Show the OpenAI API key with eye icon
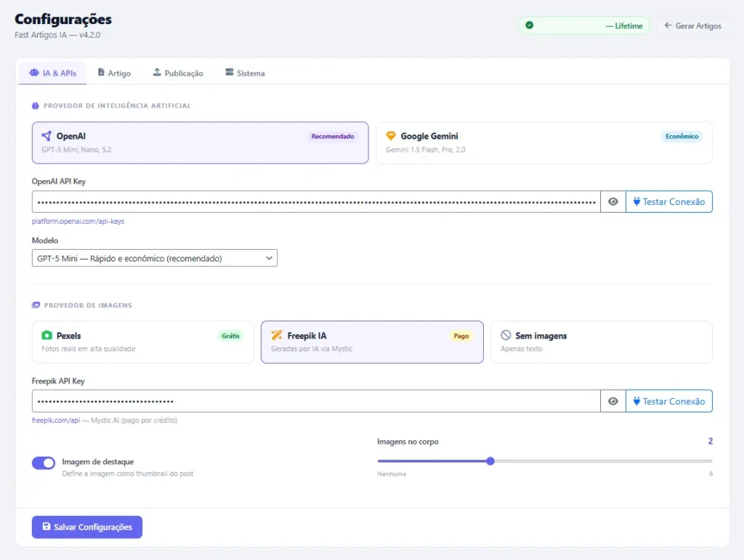The height and width of the screenshot is (560, 744). point(613,201)
